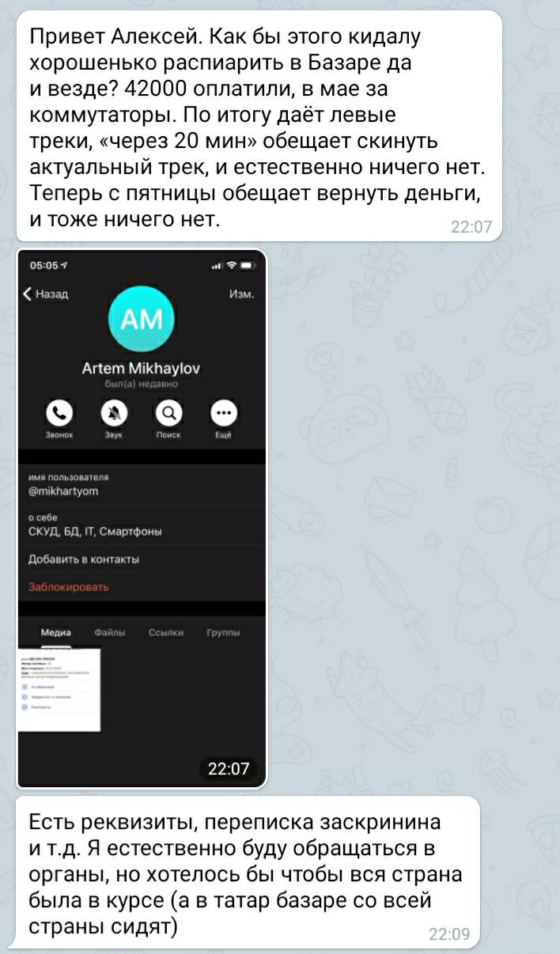Open the Группы tab

(223, 632)
